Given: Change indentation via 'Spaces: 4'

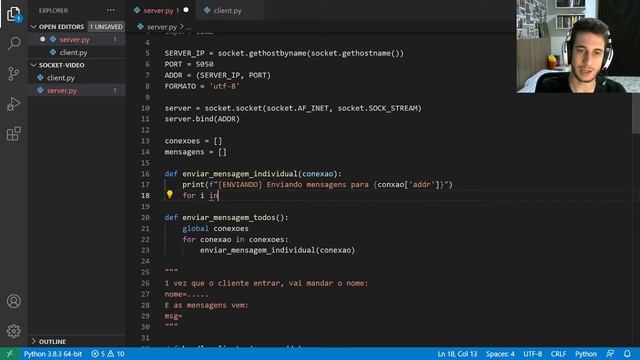Looking at the screenshot, I should pyautogui.click(x=500, y=354).
